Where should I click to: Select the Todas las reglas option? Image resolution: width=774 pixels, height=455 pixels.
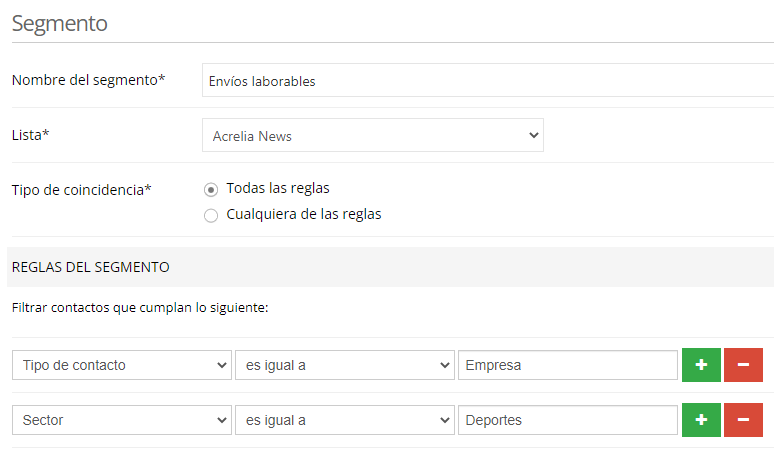point(211,190)
